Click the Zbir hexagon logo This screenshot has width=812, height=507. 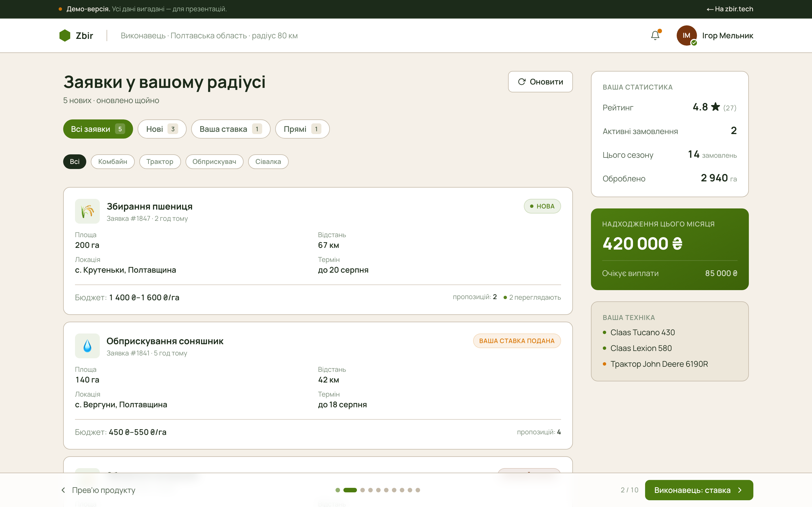65,35
